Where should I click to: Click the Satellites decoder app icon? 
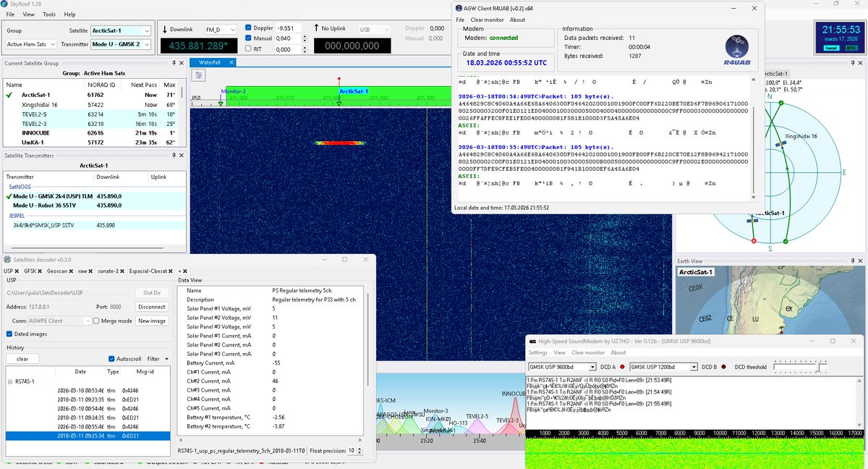tap(7, 258)
